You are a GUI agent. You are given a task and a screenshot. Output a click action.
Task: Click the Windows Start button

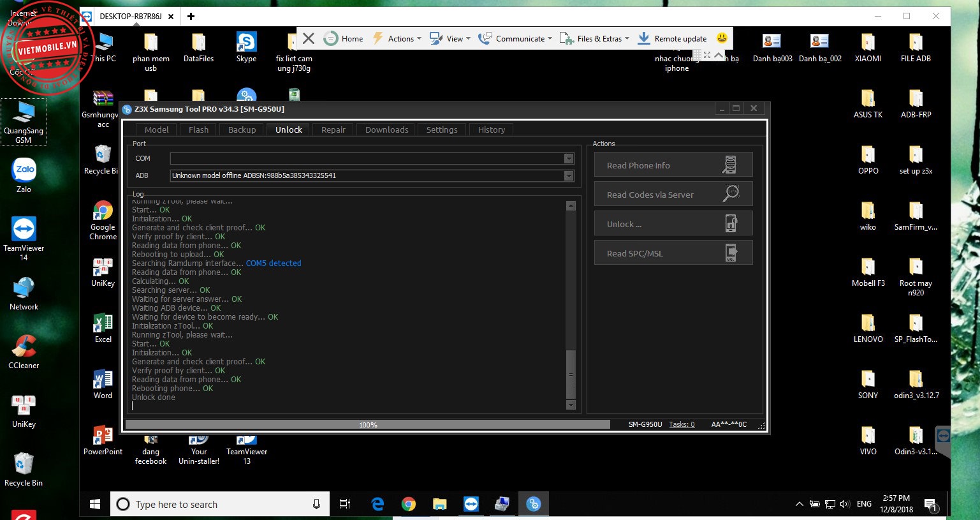tap(95, 504)
